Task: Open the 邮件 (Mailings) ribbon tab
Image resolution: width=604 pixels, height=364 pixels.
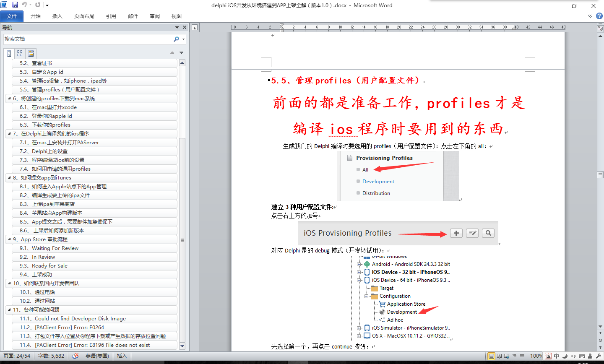Action: [133, 16]
